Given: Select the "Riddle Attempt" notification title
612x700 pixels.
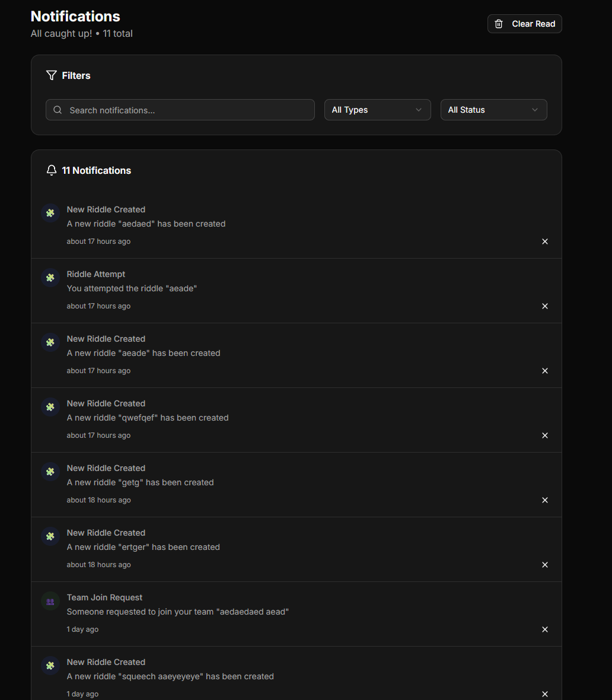Looking at the screenshot, I should click(95, 274).
